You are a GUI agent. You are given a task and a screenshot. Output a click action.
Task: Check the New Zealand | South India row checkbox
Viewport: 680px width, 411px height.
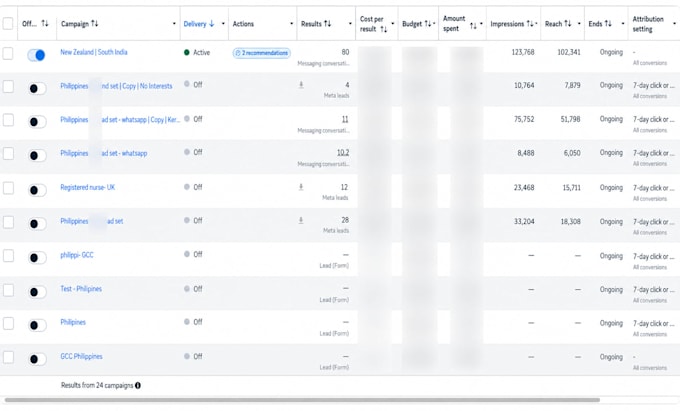(8, 53)
